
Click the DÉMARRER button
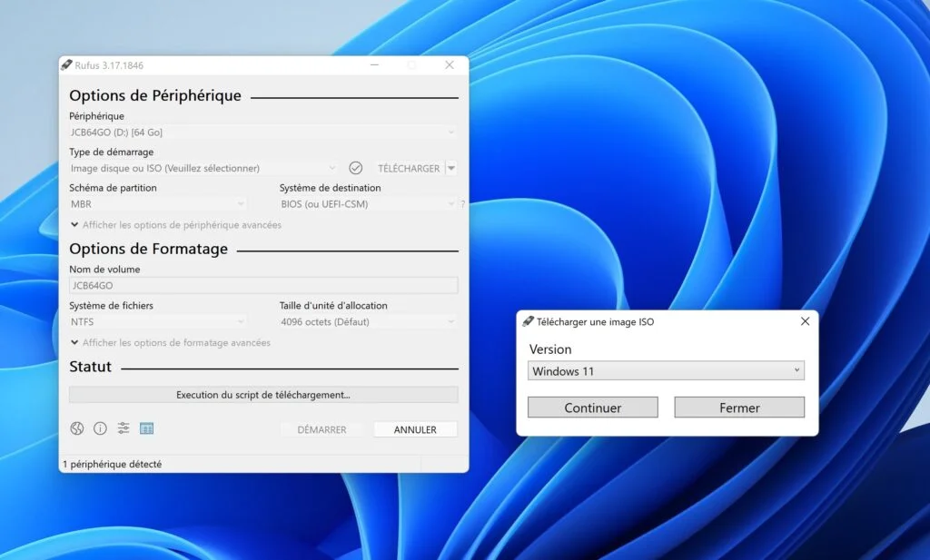[322, 429]
